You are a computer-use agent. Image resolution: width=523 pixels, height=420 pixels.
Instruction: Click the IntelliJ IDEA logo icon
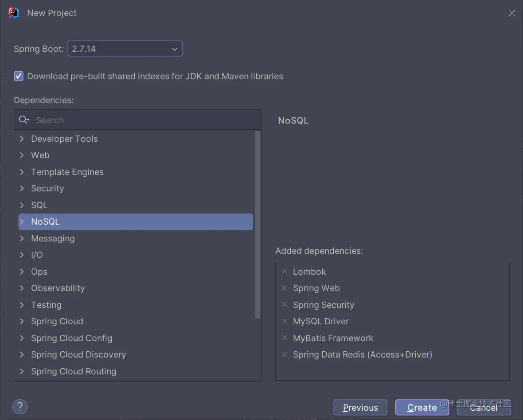[x=14, y=13]
